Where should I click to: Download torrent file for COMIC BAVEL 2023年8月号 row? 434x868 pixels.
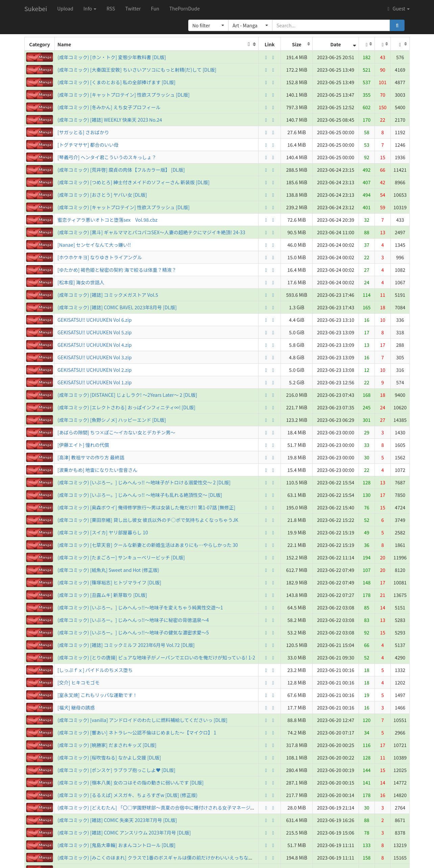point(266,308)
